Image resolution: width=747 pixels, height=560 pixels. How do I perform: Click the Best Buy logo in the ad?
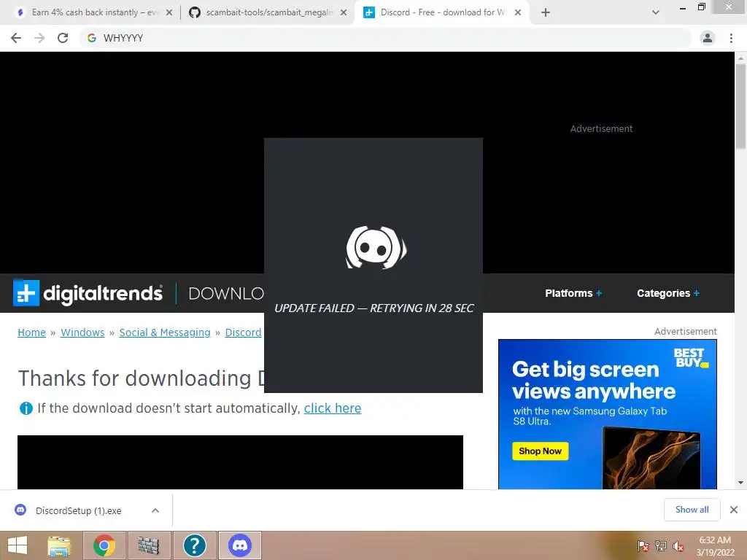(690, 357)
